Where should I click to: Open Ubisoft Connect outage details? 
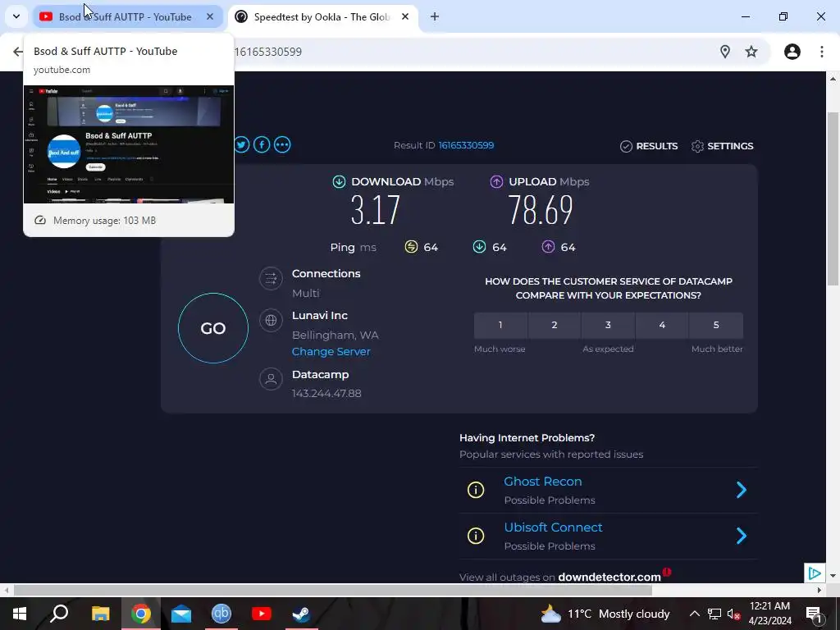coord(553,527)
